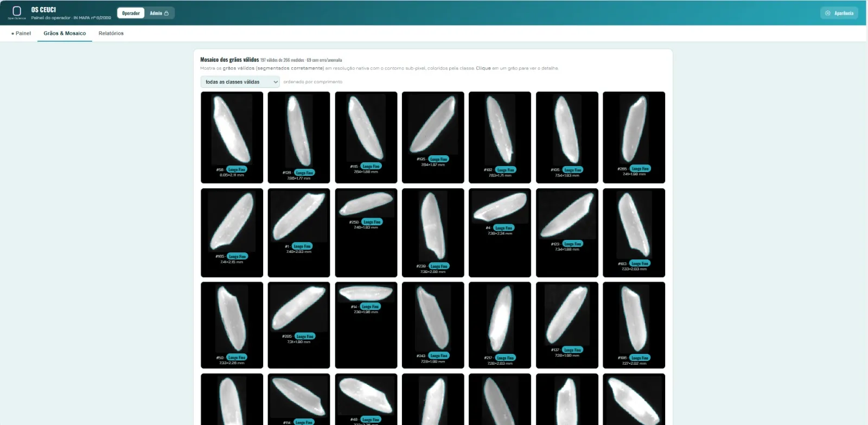Open grain #115 thumbnail
Viewport: 868px width, 425px height.
point(366,137)
